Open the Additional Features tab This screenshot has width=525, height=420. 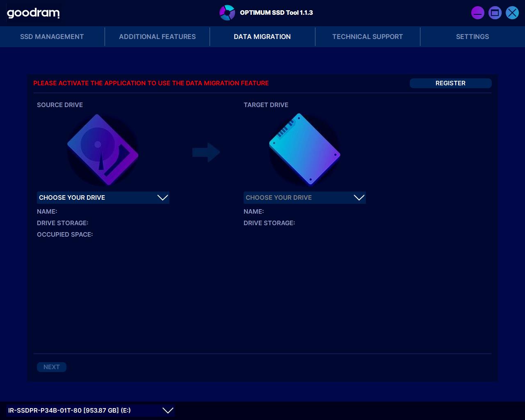157,37
